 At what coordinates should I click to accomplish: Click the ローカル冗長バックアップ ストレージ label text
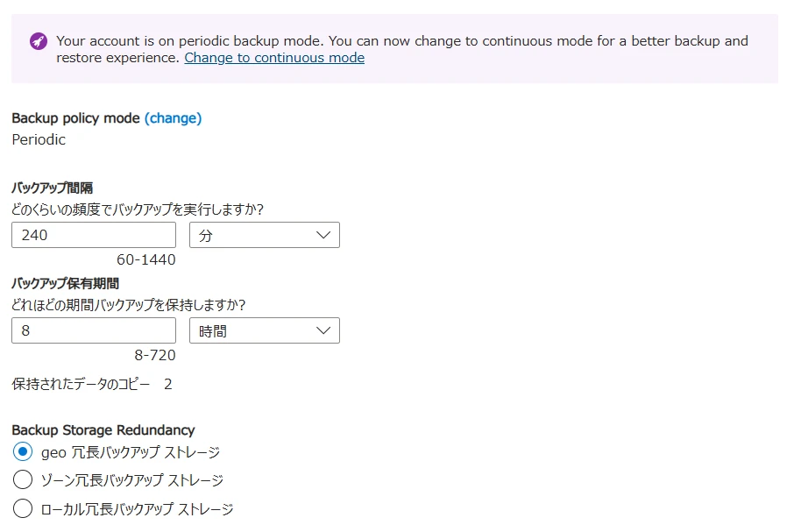[138, 508]
